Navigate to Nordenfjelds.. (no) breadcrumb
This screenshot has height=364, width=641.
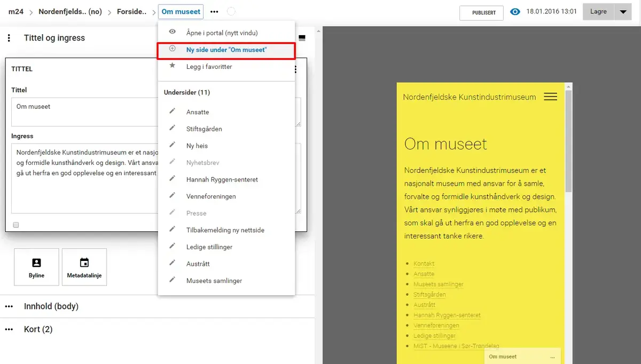pos(70,11)
